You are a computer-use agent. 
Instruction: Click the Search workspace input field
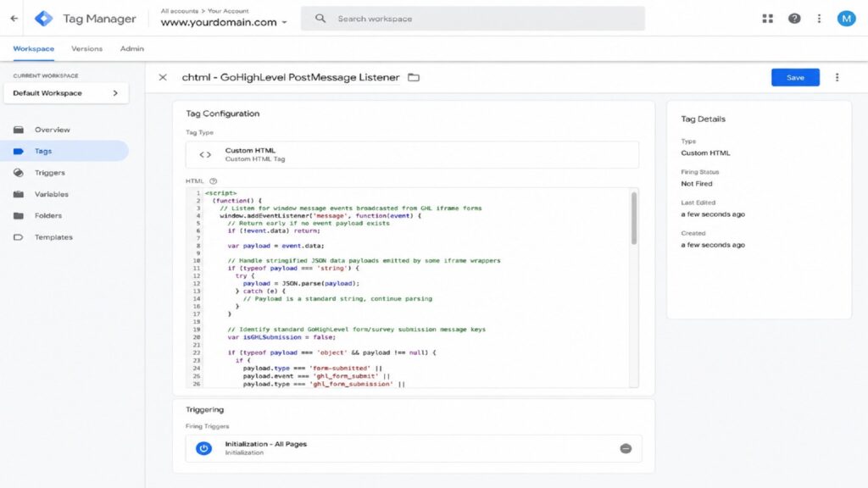473,19
